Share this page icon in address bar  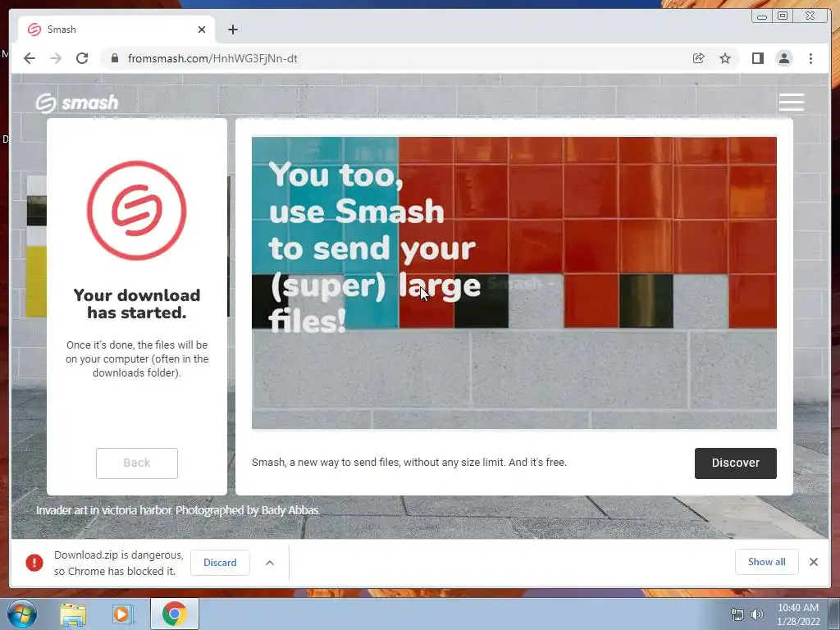[x=699, y=58]
